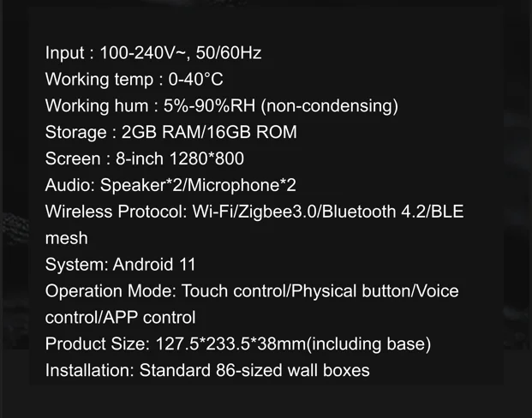Click the Working hum 5%-90%RH line
The height and width of the screenshot is (418, 532).
point(222,106)
